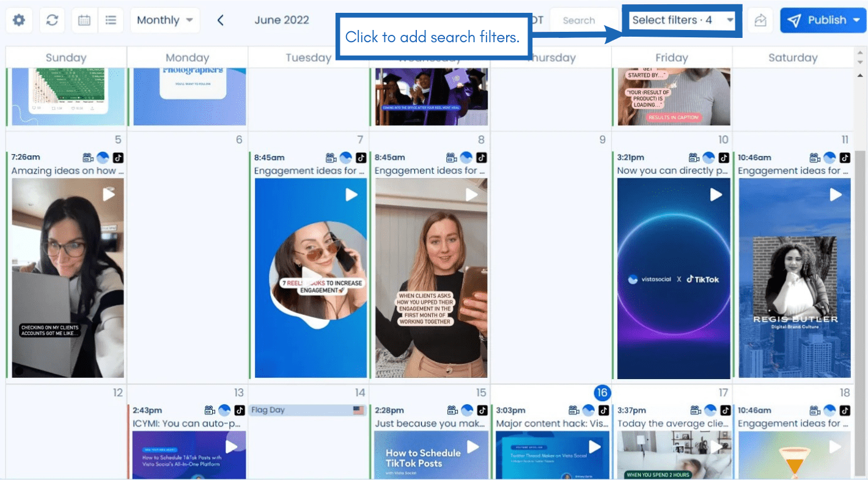The image size is (868, 480).
Task: Toggle TikTok on the June 11 post
Action: pyautogui.click(x=844, y=157)
